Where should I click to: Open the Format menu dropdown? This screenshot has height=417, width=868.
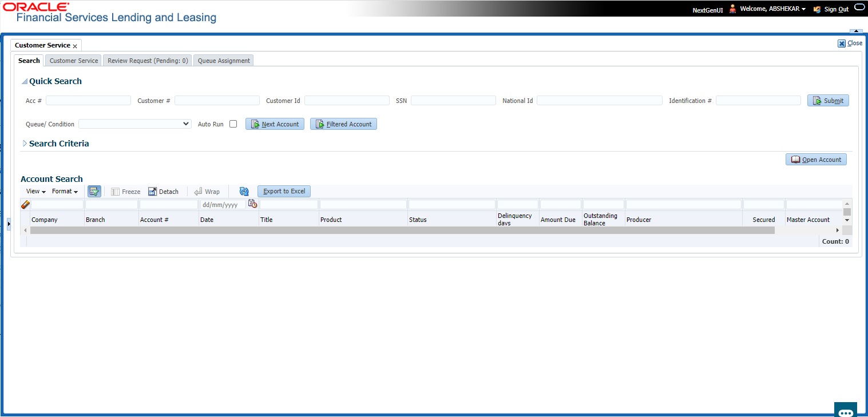click(x=65, y=192)
